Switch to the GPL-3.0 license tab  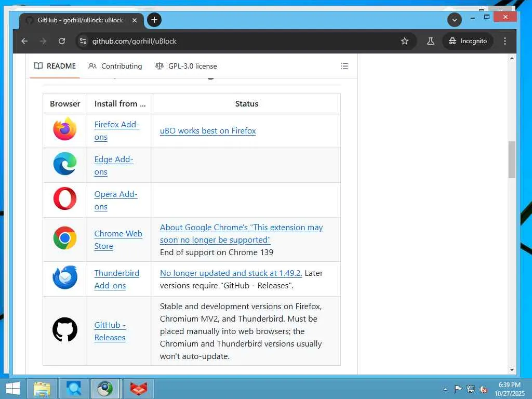point(186,66)
